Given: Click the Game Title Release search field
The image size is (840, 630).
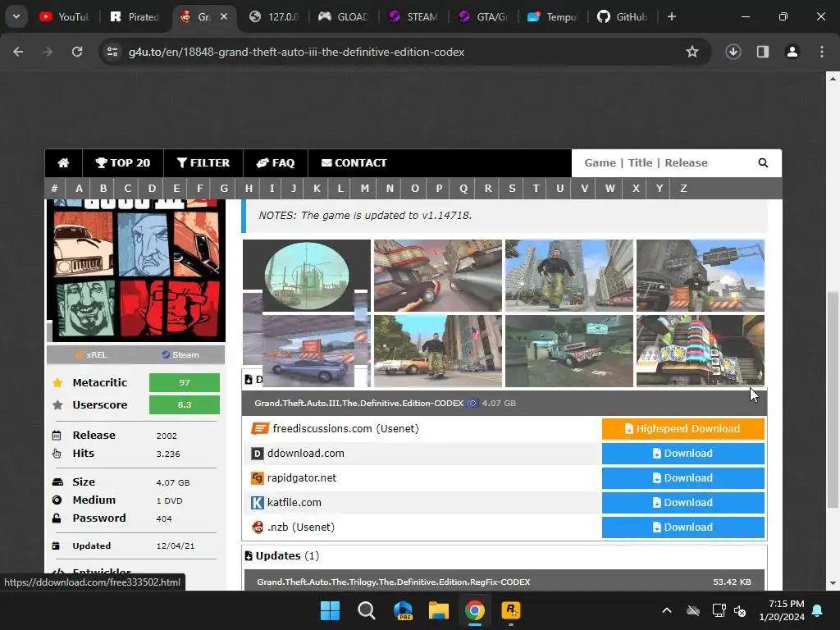Looking at the screenshot, I should pos(664,163).
